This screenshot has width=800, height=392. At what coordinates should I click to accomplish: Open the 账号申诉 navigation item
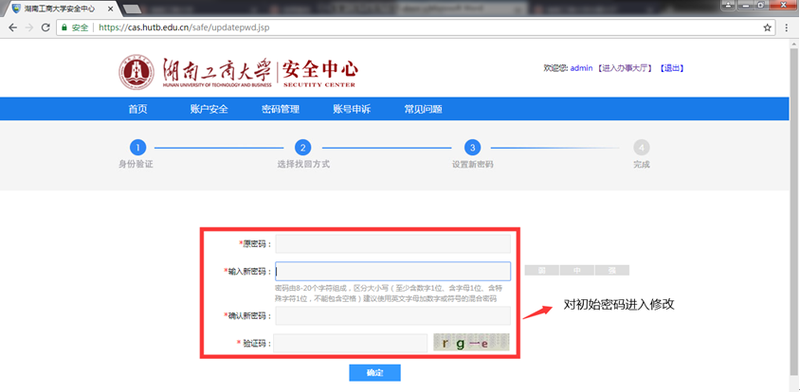click(x=352, y=109)
